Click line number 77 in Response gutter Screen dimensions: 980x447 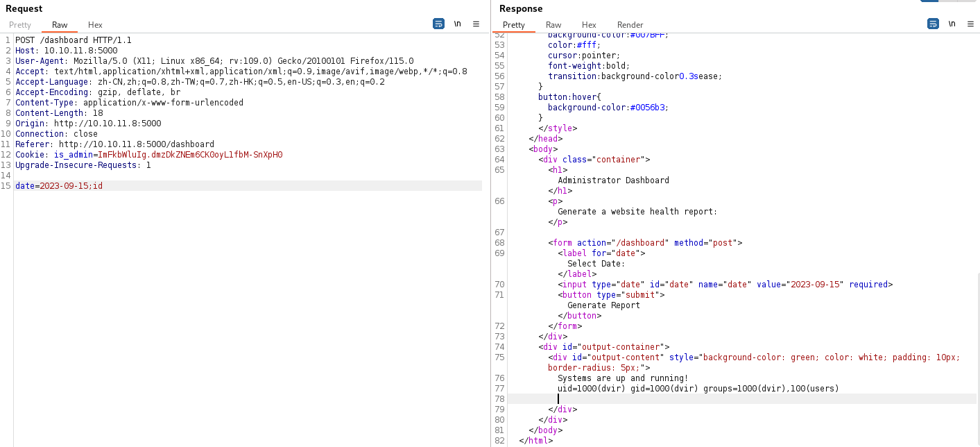point(499,389)
